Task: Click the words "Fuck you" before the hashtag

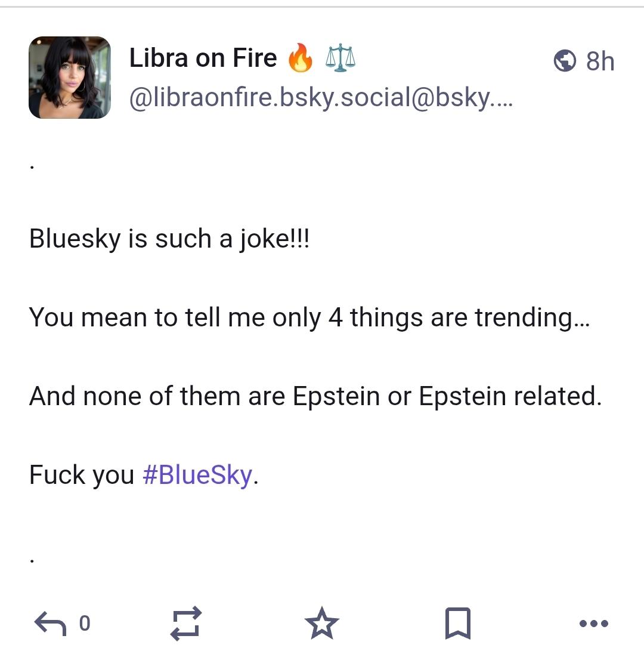Action: pos(82,475)
